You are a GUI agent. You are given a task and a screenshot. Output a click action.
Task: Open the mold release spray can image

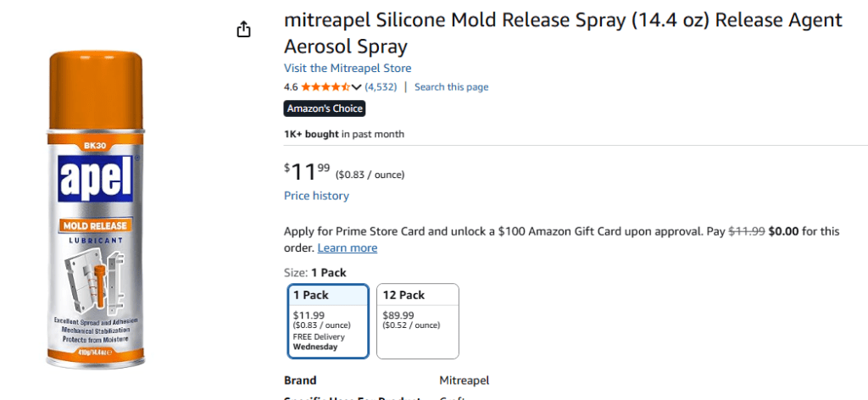(94, 210)
